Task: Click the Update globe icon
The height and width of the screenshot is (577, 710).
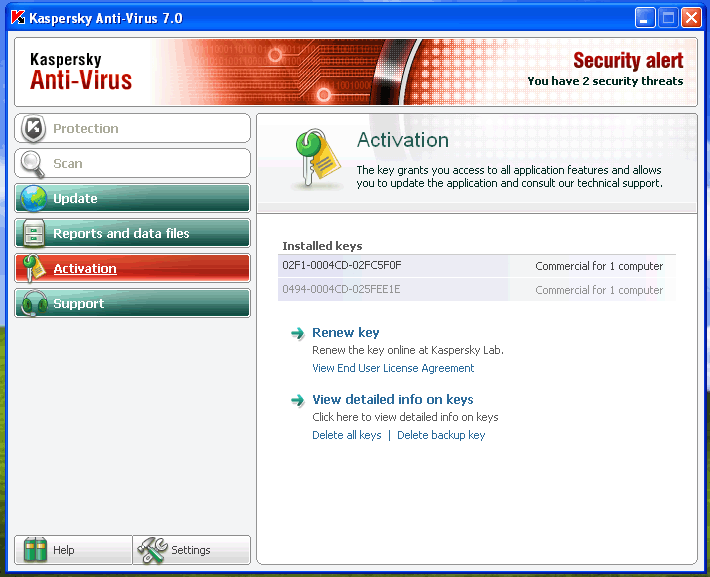Action: pyautogui.click(x=33, y=199)
